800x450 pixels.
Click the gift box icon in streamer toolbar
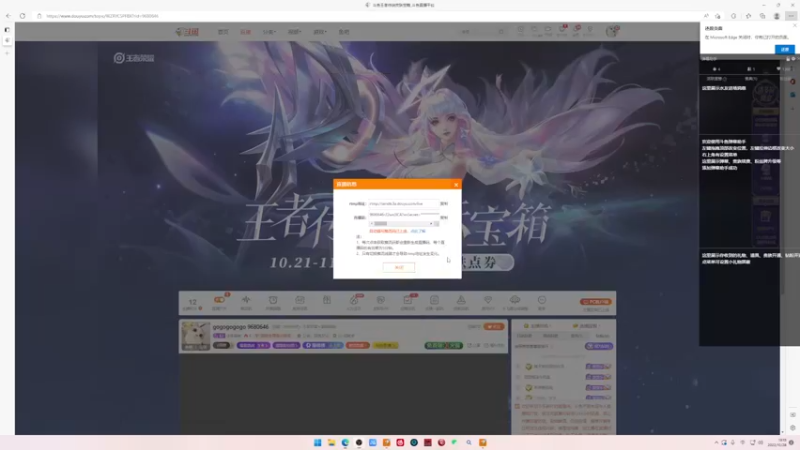click(327, 300)
